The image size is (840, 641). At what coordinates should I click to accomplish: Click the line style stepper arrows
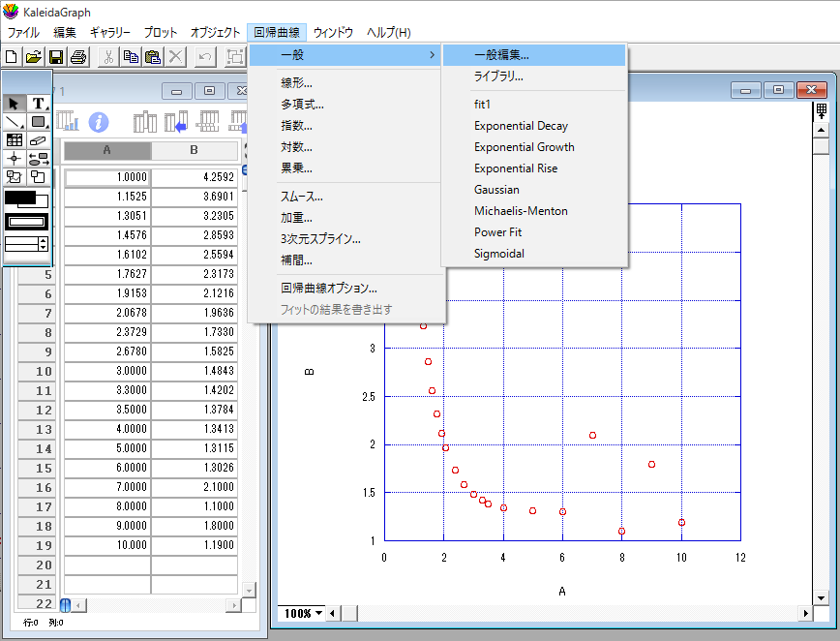(x=44, y=244)
